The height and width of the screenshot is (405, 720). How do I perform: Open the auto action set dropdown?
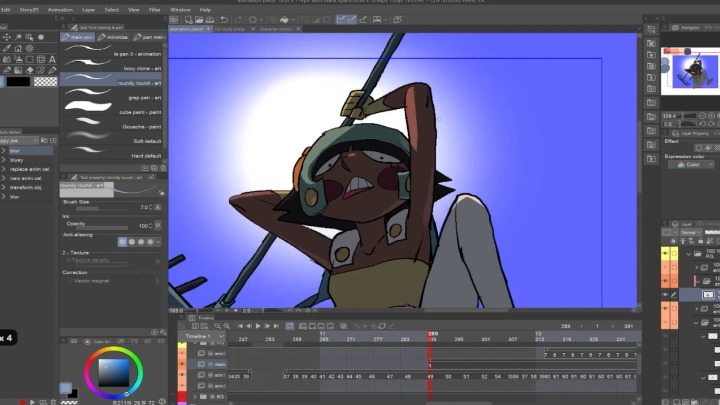[x=19, y=141]
